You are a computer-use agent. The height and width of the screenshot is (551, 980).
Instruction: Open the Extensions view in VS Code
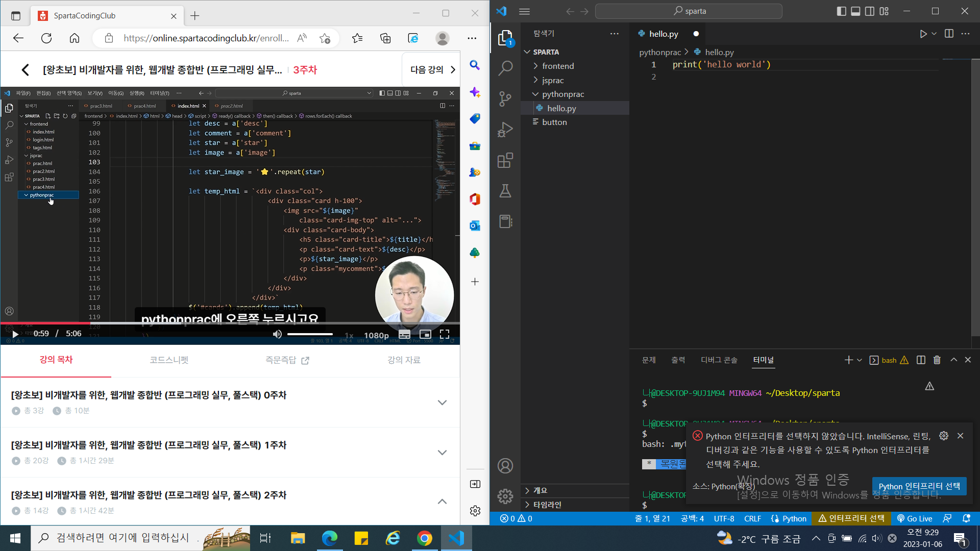coord(505,161)
